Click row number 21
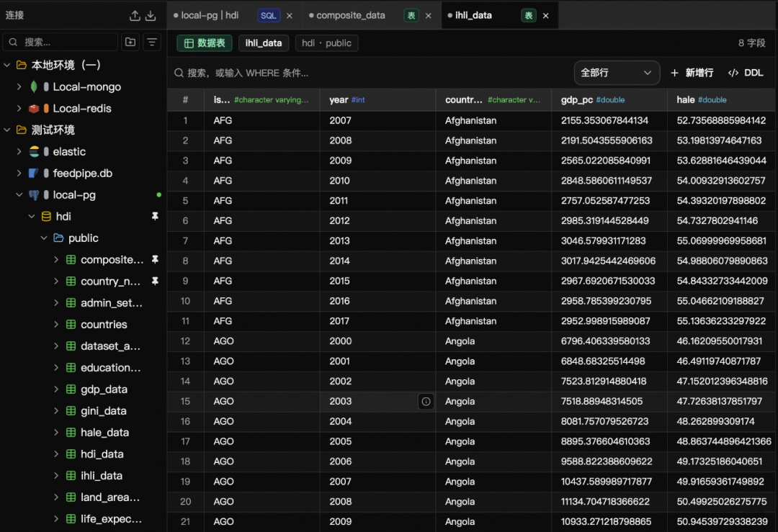The width and height of the screenshot is (778, 532). coord(186,522)
